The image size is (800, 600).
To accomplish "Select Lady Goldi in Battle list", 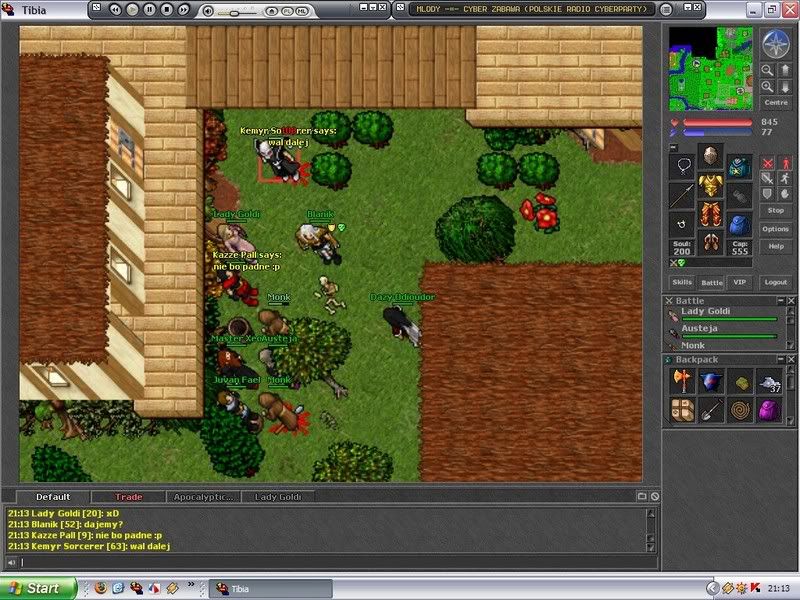I will pyautogui.click(x=724, y=314).
